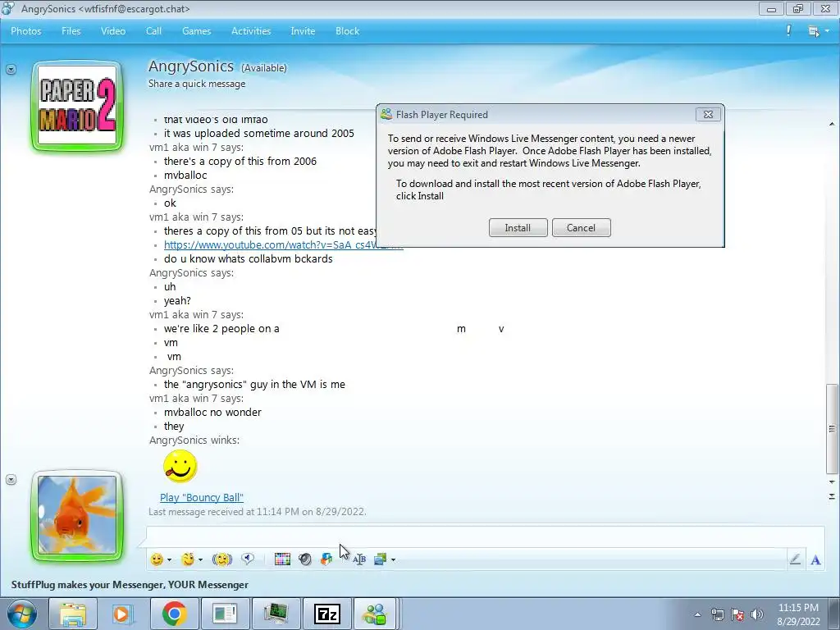840x630 pixels.
Task: Click the Paper Mario 2 display picture
Action: (x=77, y=105)
